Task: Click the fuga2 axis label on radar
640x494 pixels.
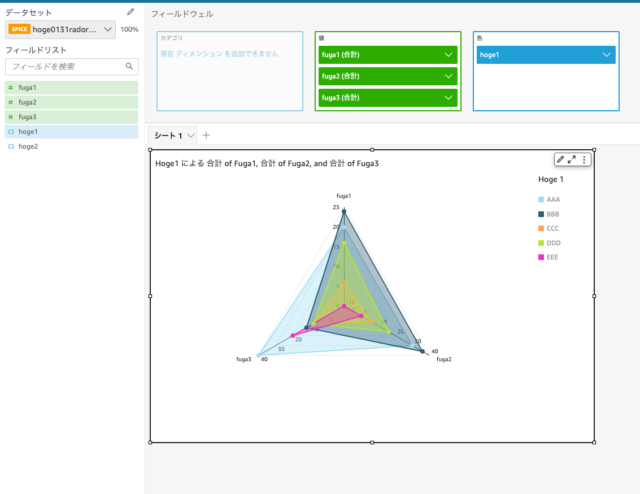Action: coord(444,359)
